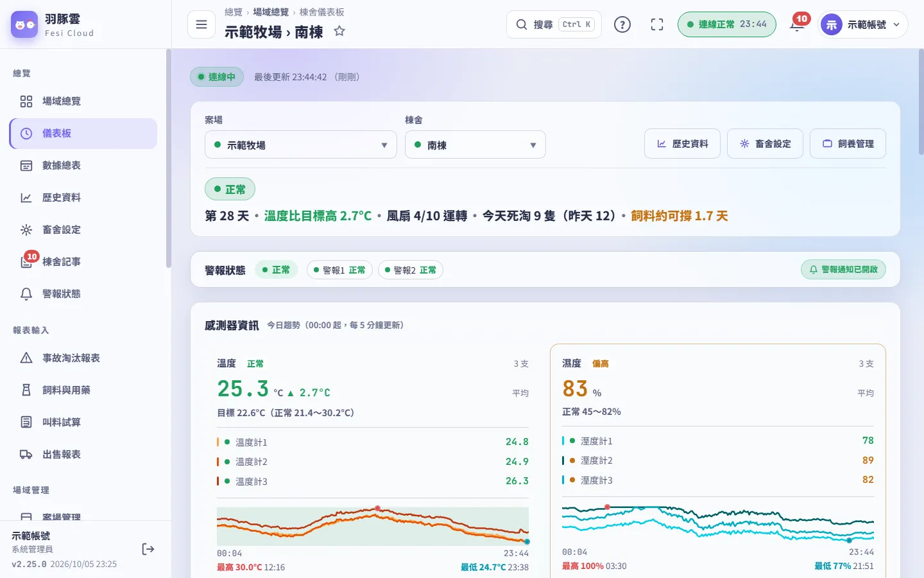Image resolution: width=924 pixels, height=578 pixels.
Task: Click the main page vertical scrollbar
Action: coord(921,103)
